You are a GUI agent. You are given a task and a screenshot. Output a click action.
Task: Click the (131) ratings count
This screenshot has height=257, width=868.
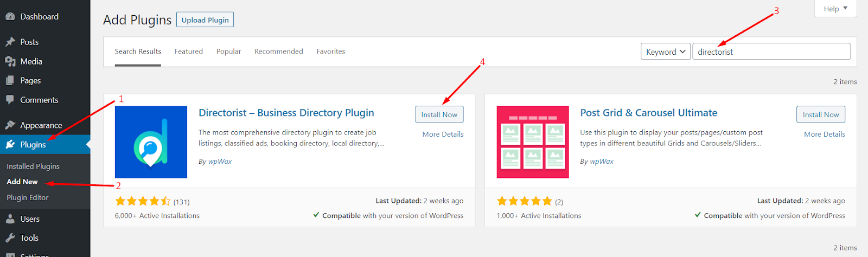(x=182, y=202)
